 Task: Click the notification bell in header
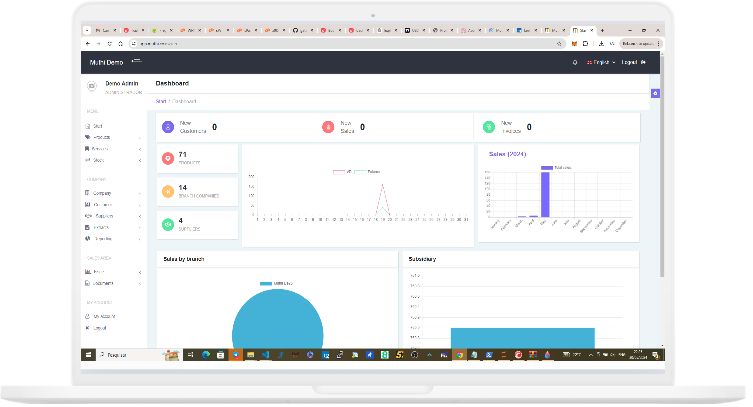point(575,63)
